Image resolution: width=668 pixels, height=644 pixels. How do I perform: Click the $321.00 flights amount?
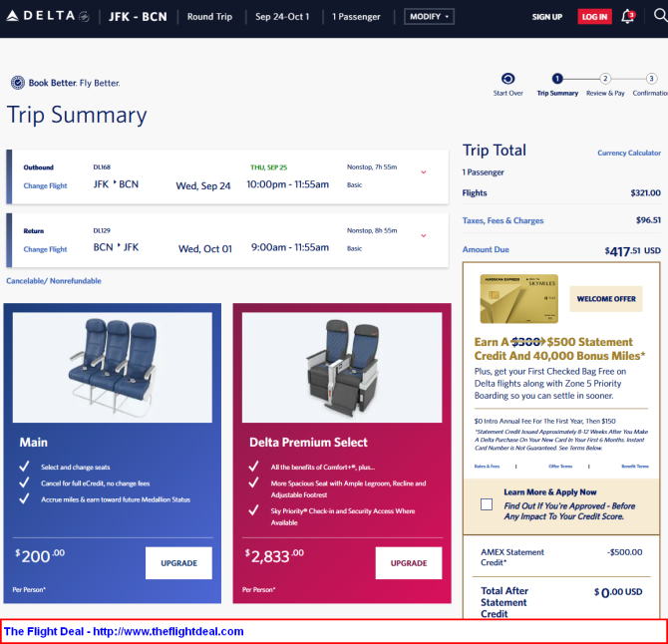pos(645,193)
